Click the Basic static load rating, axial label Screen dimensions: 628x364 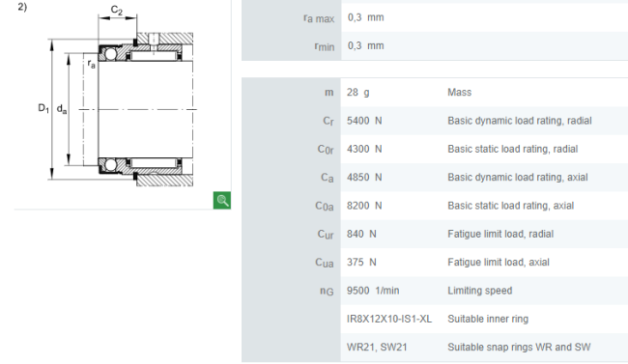point(511,206)
